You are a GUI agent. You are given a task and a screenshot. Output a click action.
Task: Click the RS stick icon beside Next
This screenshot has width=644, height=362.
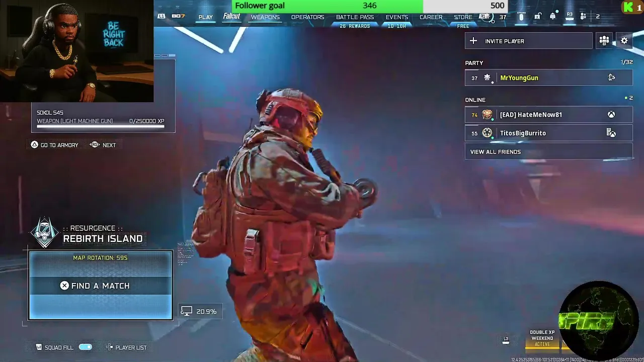click(95, 145)
